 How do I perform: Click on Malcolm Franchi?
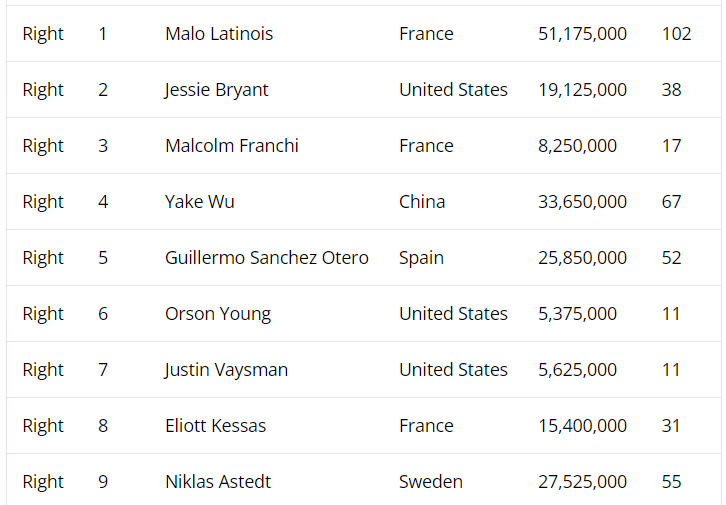(x=232, y=146)
